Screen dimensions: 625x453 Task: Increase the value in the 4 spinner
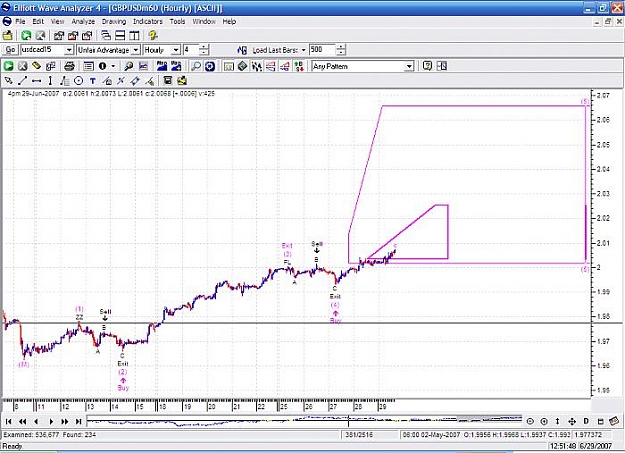pyautogui.click(x=204, y=47)
